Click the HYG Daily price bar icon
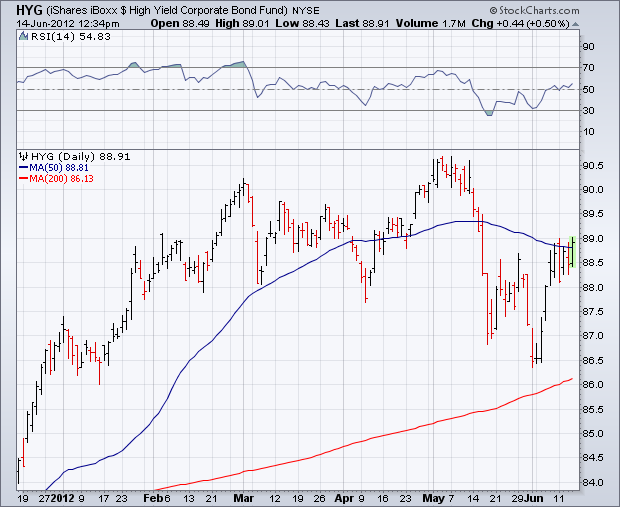620x507 pixels. point(24,156)
